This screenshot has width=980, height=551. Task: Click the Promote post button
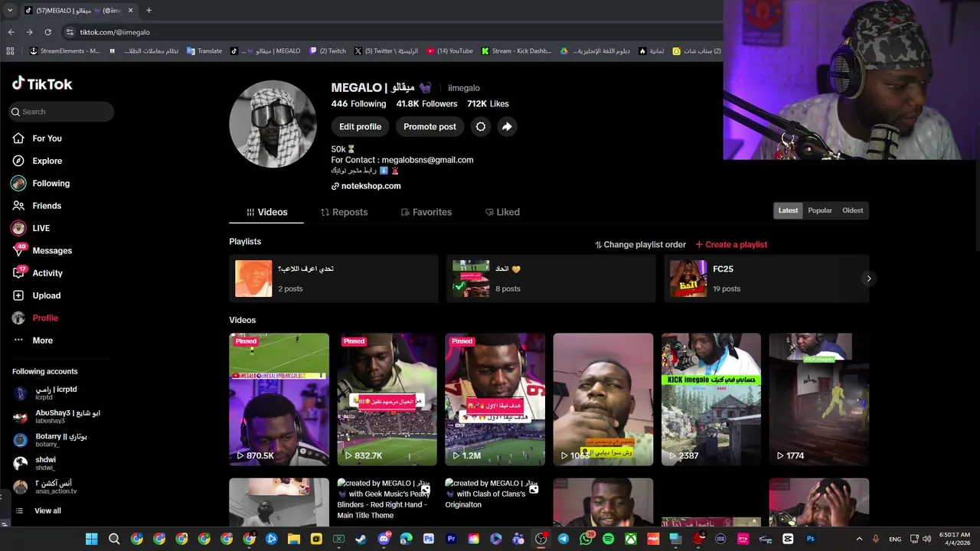(x=430, y=127)
